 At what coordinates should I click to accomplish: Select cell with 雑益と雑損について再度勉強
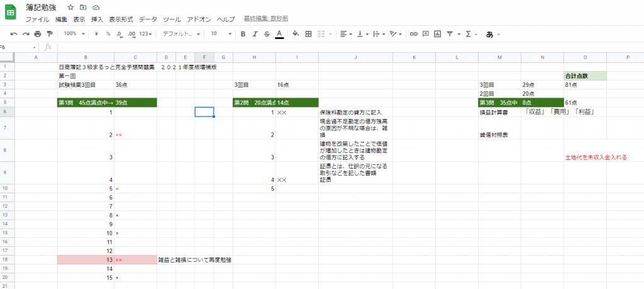tap(195, 260)
